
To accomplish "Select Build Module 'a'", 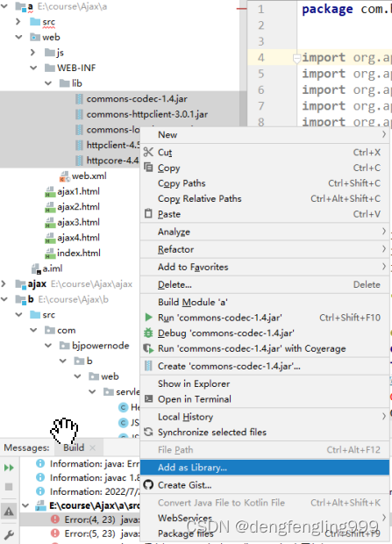I will [265, 302].
